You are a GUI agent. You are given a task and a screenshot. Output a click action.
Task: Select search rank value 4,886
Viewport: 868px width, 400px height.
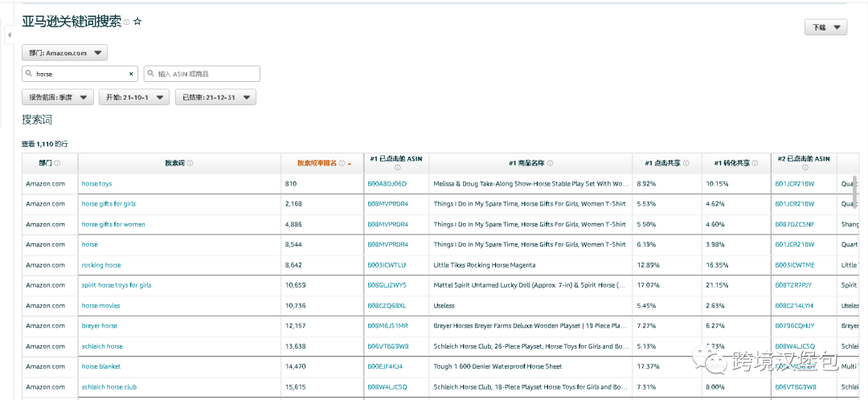coord(293,225)
